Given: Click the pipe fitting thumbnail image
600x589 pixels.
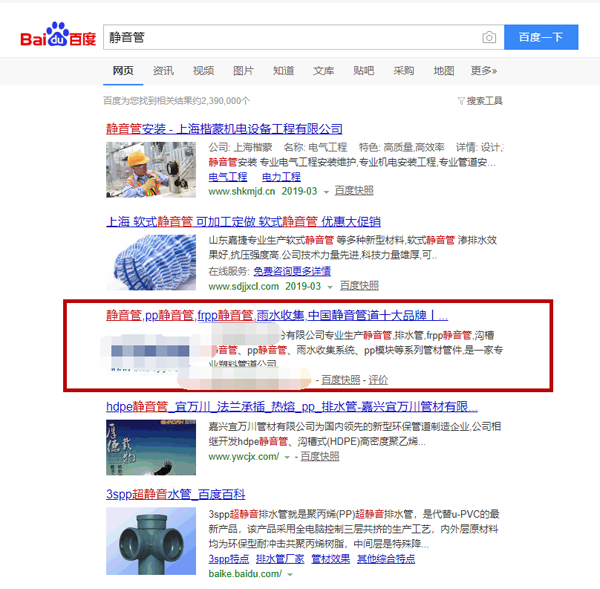Looking at the screenshot, I should [x=151, y=541].
